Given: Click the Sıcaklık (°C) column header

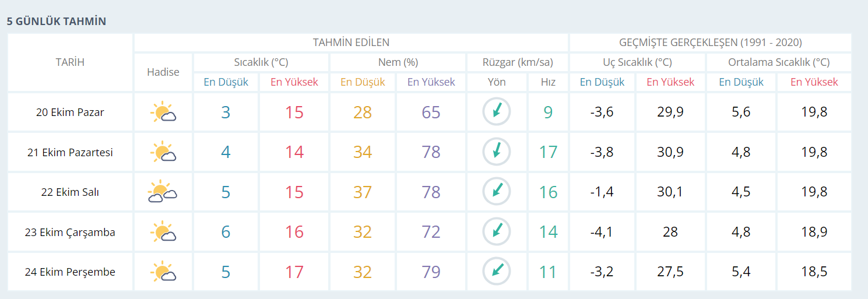Looking at the screenshot, I should 261,62.
